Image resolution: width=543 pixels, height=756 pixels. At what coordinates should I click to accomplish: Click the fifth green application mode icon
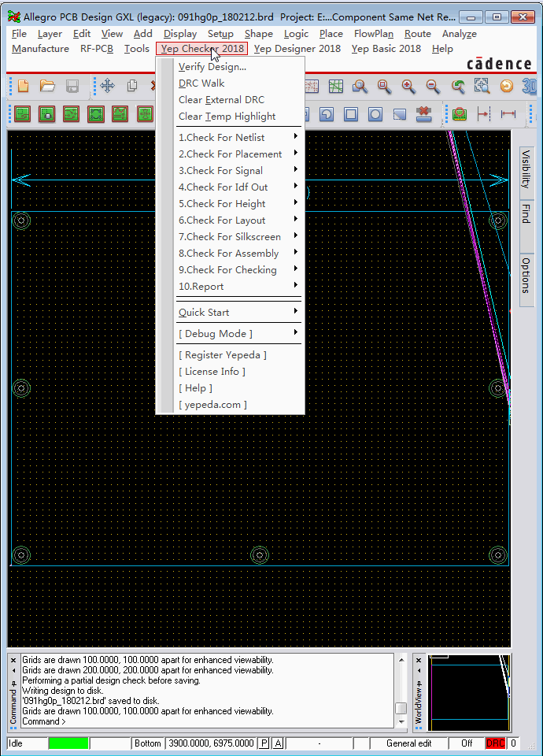point(120,114)
